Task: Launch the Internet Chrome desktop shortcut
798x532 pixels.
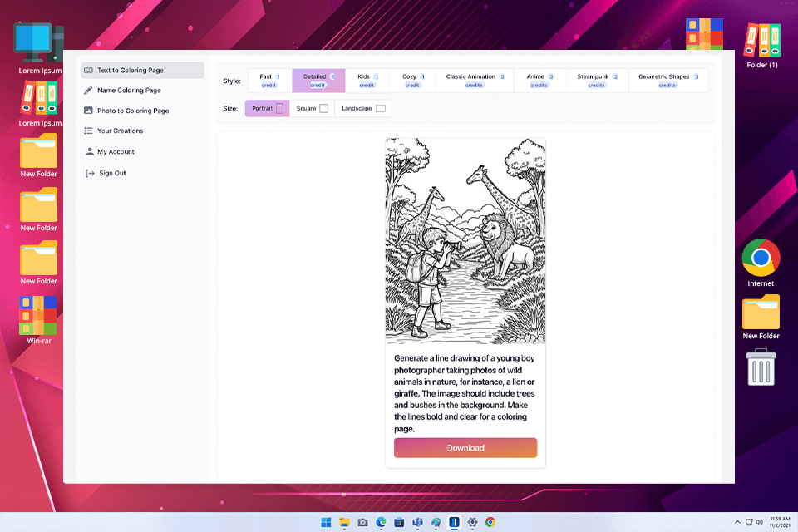Action: 761,263
